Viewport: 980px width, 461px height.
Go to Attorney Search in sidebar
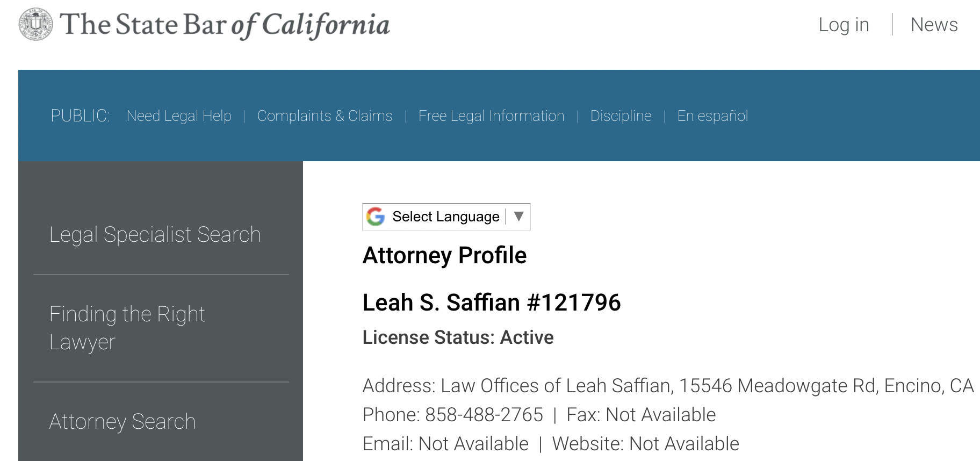point(122,422)
